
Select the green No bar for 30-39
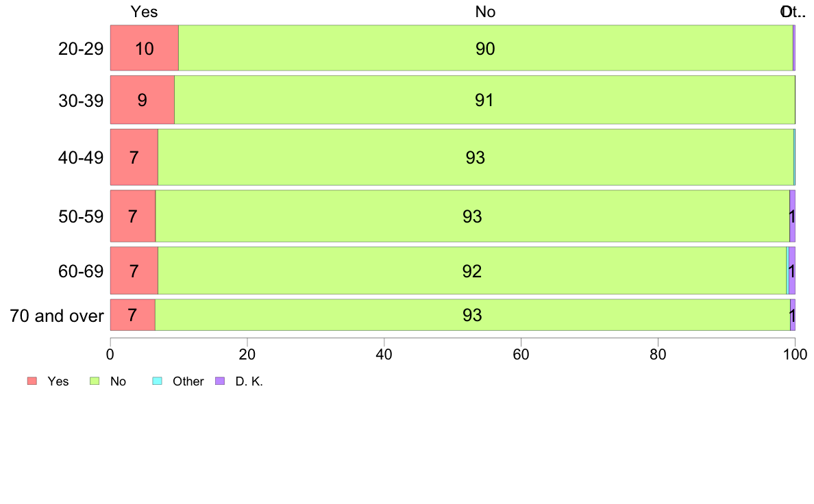pos(484,100)
